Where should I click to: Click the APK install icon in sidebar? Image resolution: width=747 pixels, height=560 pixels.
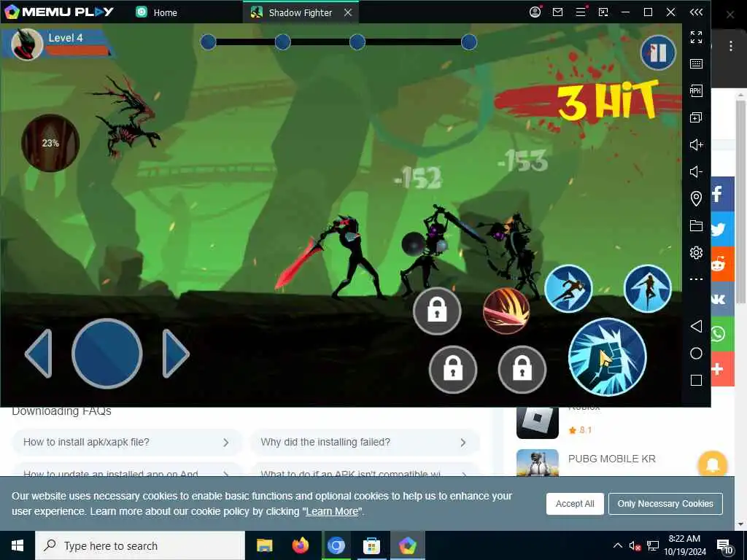[x=696, y=90]
